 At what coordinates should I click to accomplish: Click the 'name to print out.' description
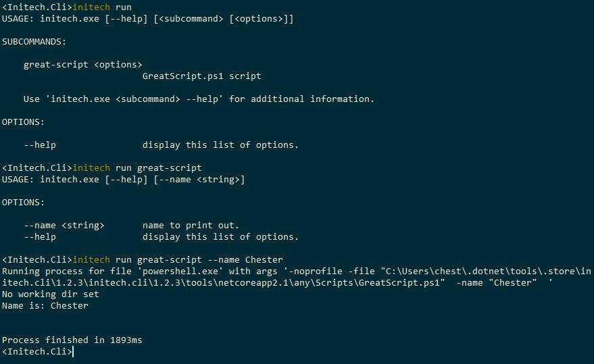[191, 225]
